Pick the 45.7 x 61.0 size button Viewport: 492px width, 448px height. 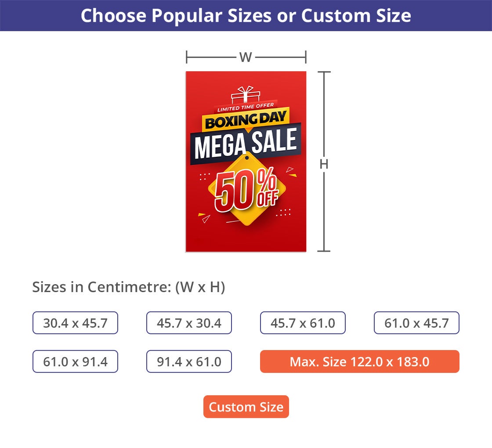pos(303,323)
